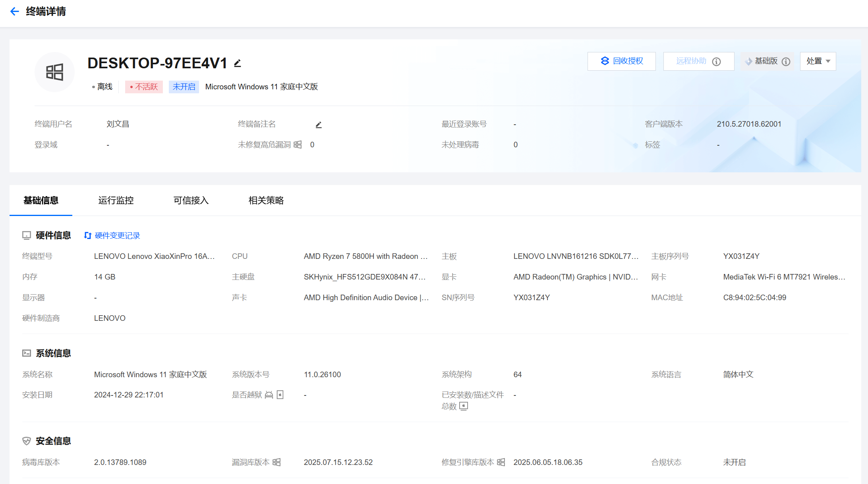Click the Windows icon next to 漏洞库版本
868x484 pixels.
click(276, 462)
